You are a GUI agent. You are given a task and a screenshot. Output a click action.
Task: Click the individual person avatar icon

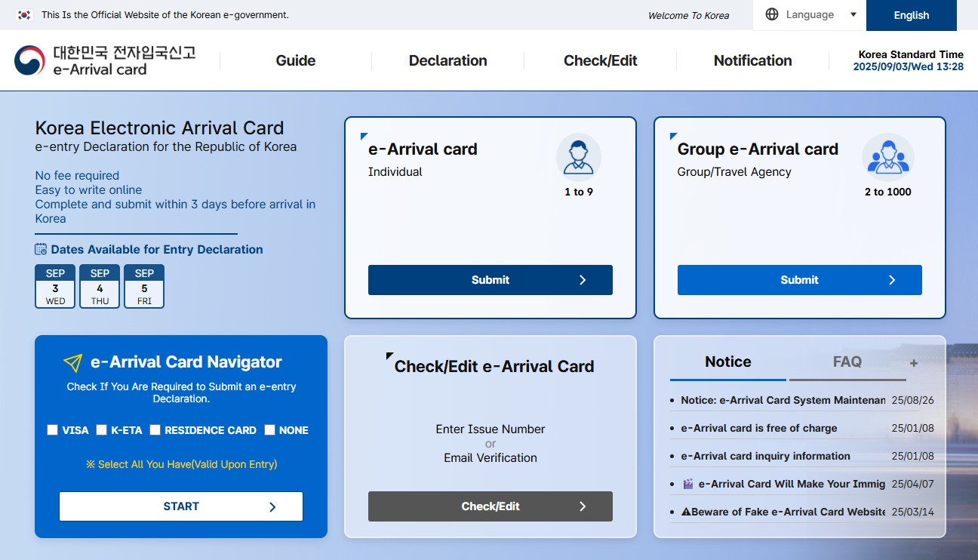pyautogui.click(x=579, y=156)
